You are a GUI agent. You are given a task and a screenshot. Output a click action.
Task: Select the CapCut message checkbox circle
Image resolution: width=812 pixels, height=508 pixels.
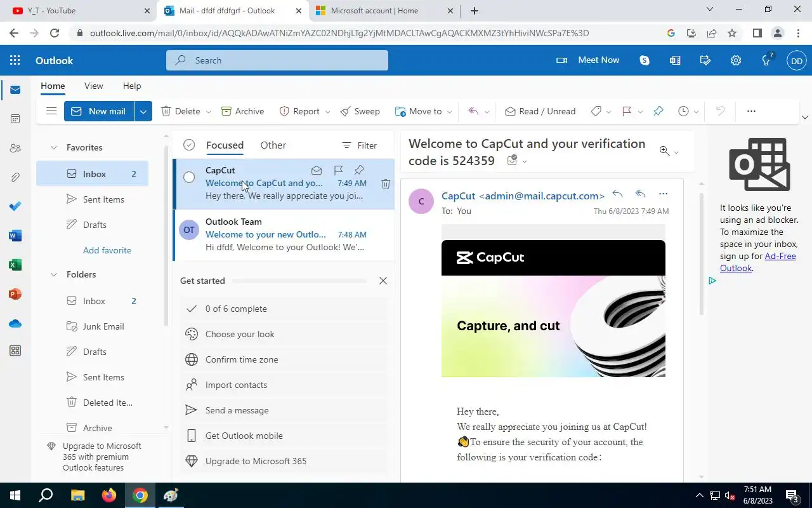pyautogui.click(x=189, y=177)
